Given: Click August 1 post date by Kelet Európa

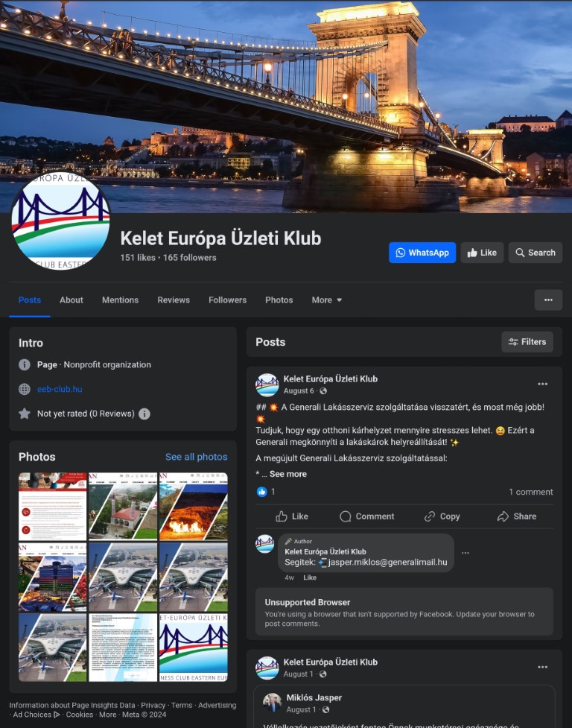Looking at the screenshot, I should [299, 674].
